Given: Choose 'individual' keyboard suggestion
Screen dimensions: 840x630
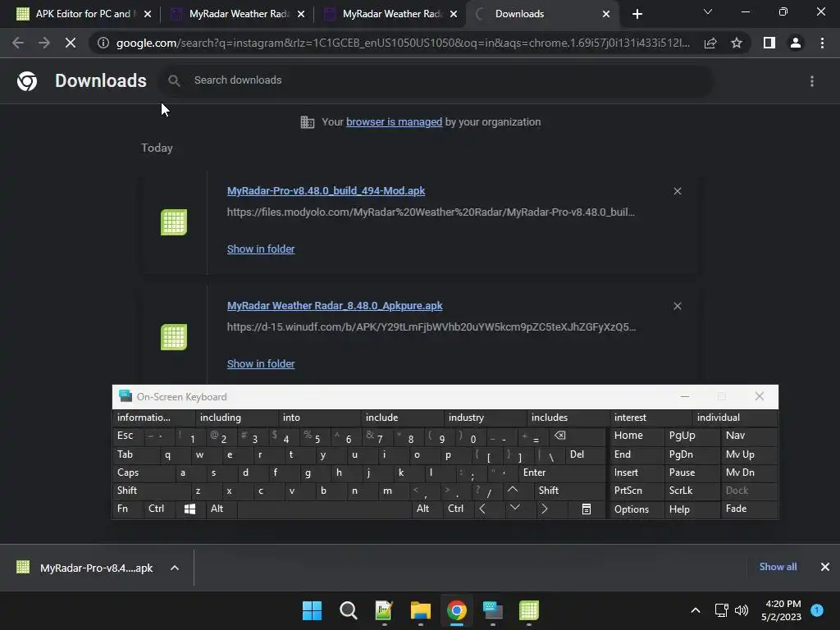Looking at the screenshot, I should (x=735, y=418).
